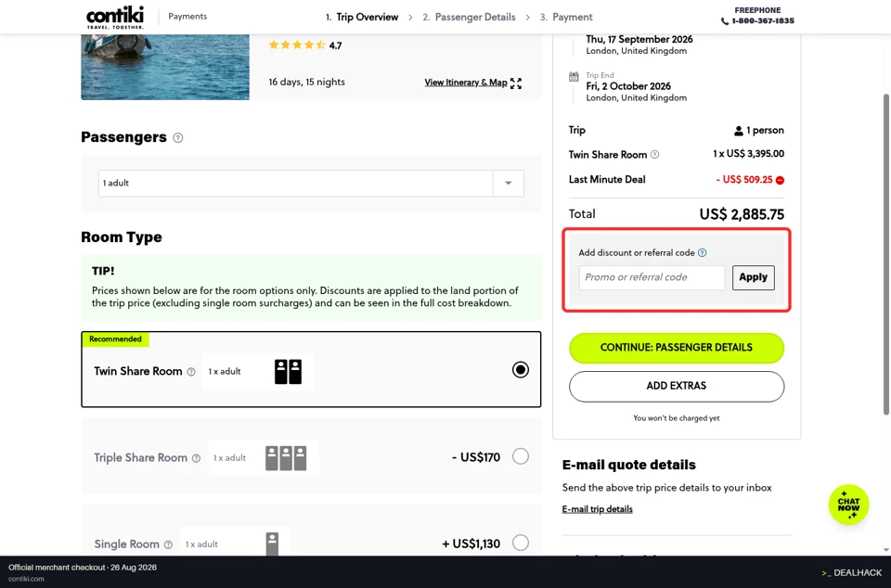Open E-mail trip details link
The width and height of the screenshot is (891, 588).
click(x=597, y=509)
